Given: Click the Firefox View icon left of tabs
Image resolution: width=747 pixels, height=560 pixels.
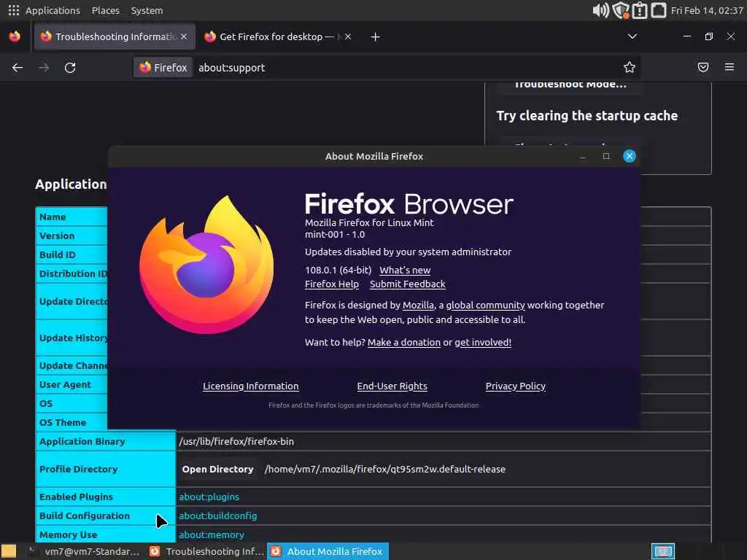Looking at the screenshot, I should [x=15, y=36].
